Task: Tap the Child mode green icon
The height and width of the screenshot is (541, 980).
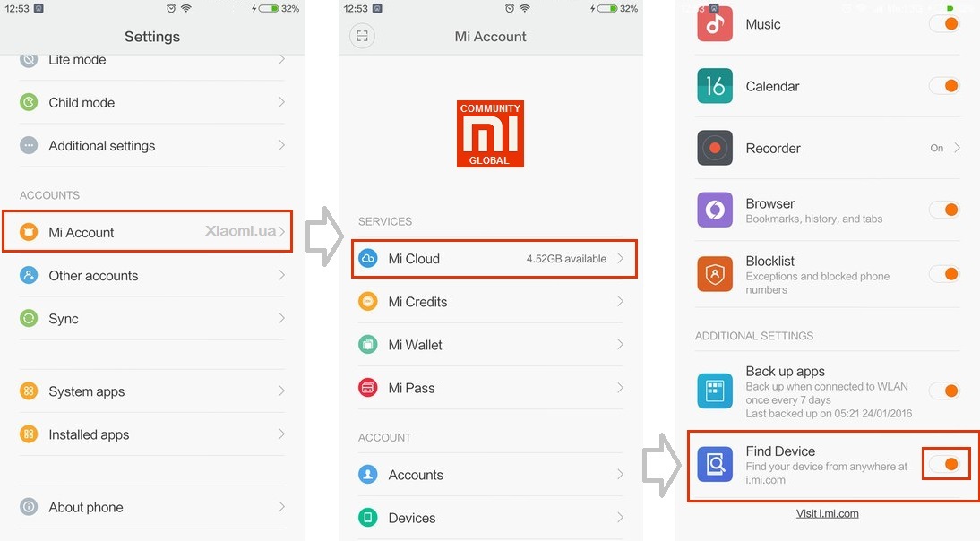Action: coord(29,102)
